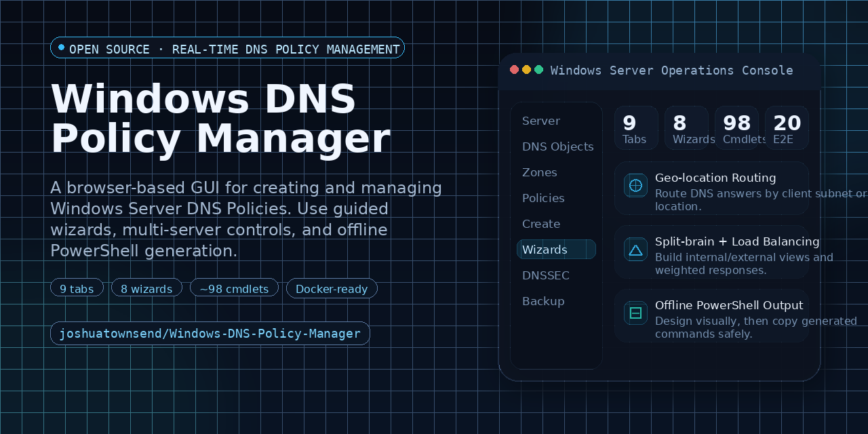The height and width of the screenshot is (434, 868).
Task: Select Create in the sidebar navigation
Action: tap(541, 224)
